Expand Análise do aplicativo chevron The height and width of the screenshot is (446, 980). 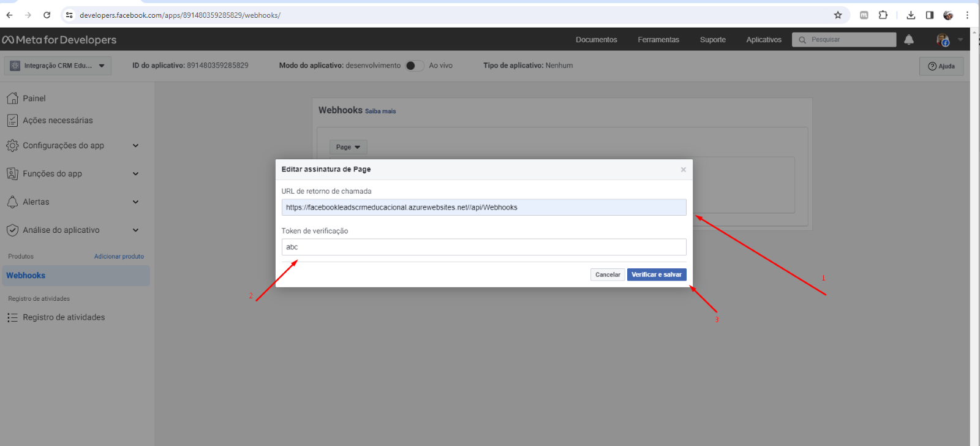point(135,230)
